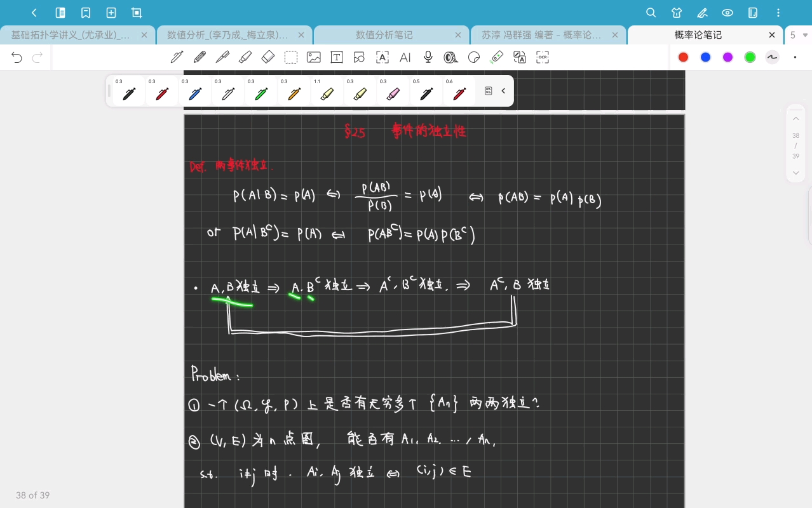
Task: Select the handwriting-to-text A tool
Action: point(382,57)
